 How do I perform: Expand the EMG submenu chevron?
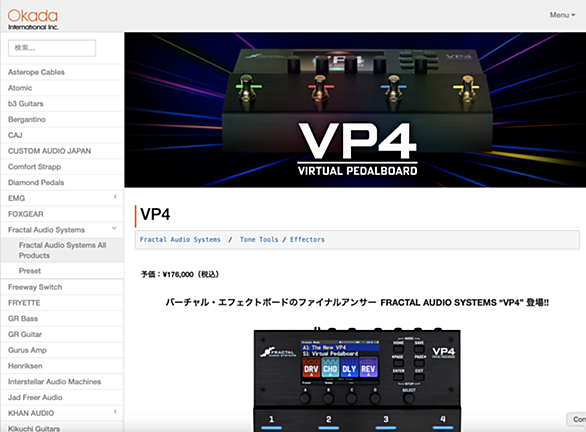pyautogui.click(x=115, y=197)
